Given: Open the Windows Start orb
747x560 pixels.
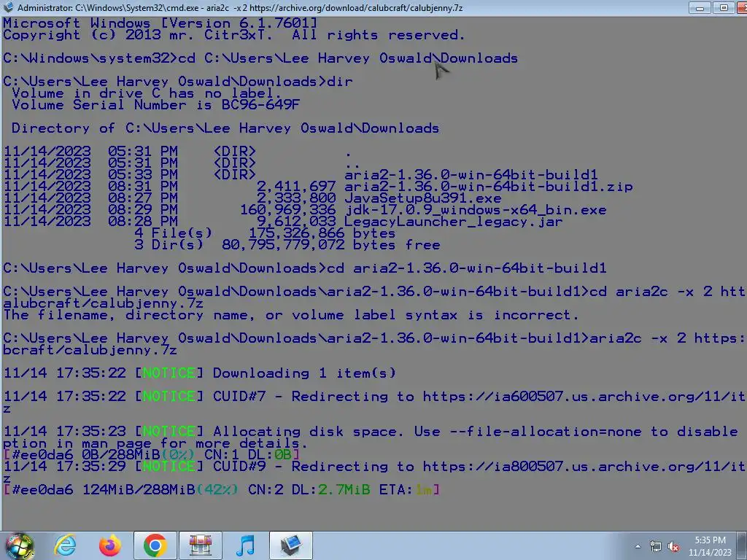Looking at the screenshot, I should tap(19, 545).
